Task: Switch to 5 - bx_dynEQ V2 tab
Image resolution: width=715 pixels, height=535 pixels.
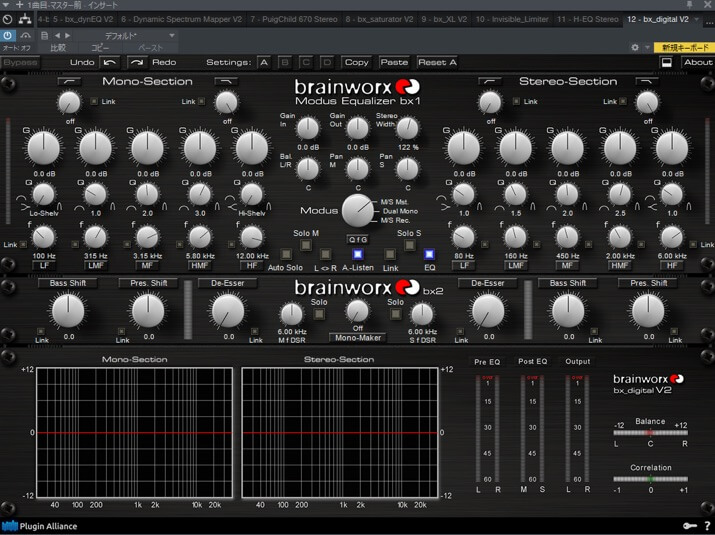Action: (83, 19)
